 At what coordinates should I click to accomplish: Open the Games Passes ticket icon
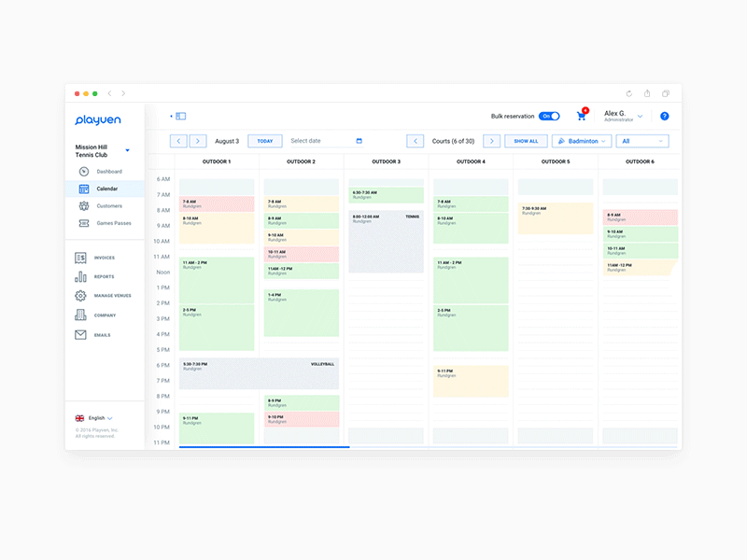tap(84, 223)
